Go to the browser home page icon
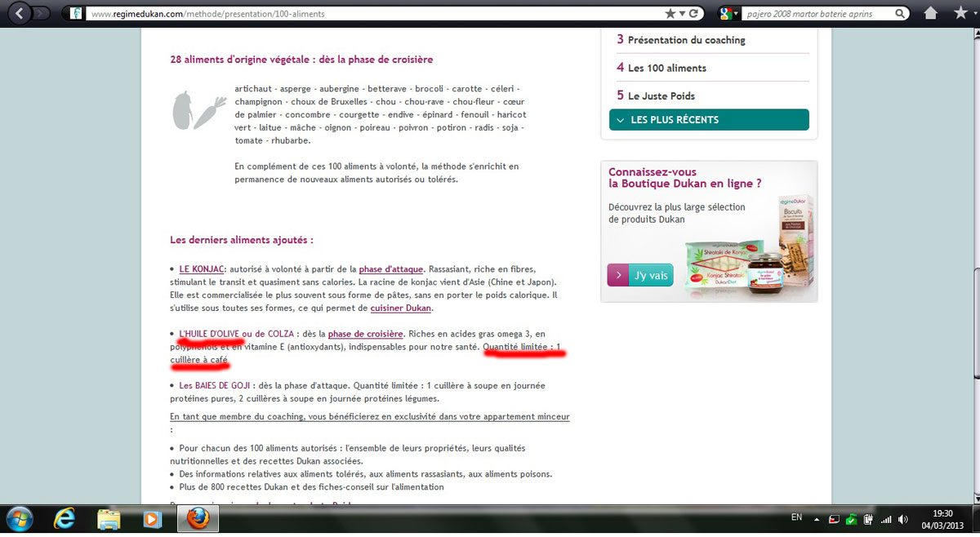Viewport: 980px width, 537px height. [x=930, y=14]
